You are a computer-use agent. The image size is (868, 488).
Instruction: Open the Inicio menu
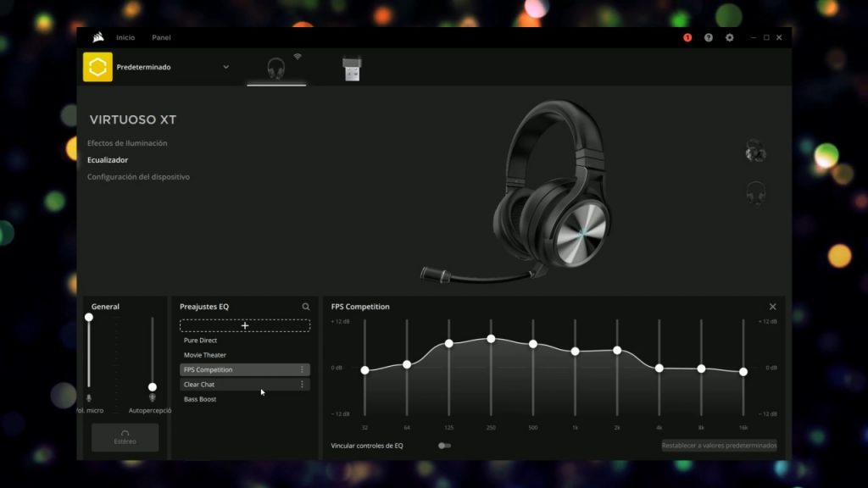(125, 37)
